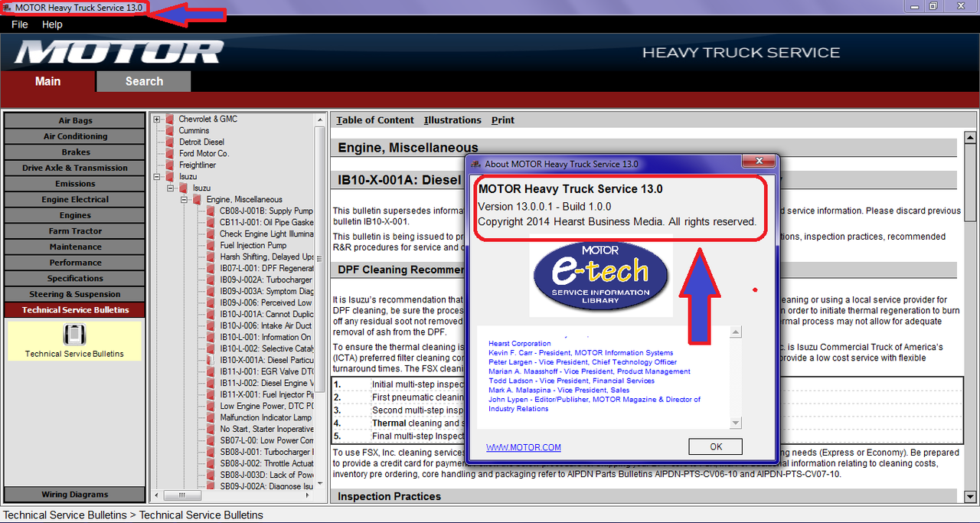Click the Print link

click(503, 120)
